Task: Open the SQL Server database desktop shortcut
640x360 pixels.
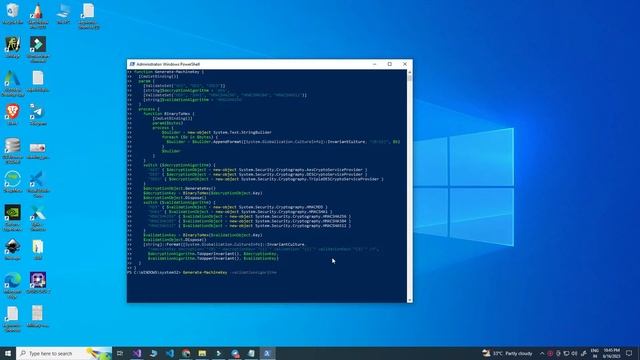Action: pos(13,150)
